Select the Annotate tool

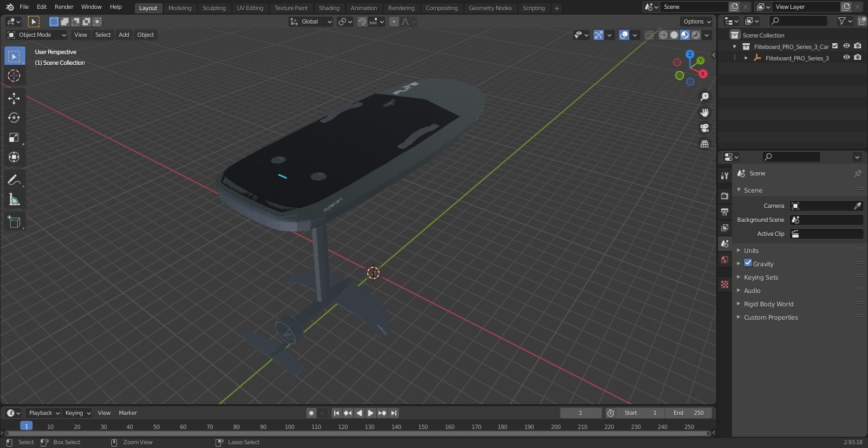click(x=14, y=180)
